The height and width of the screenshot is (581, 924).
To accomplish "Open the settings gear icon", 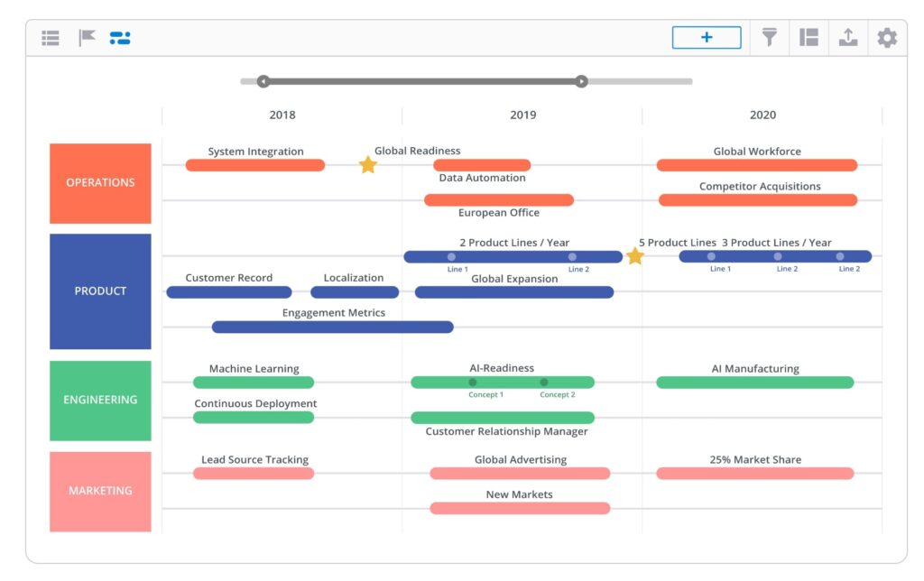I will (886, 37).
